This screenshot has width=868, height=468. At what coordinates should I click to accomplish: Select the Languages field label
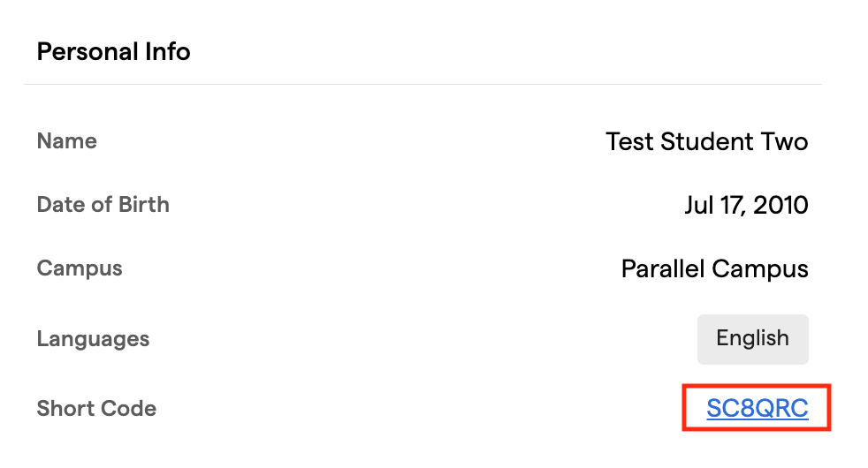click(93, 339)
